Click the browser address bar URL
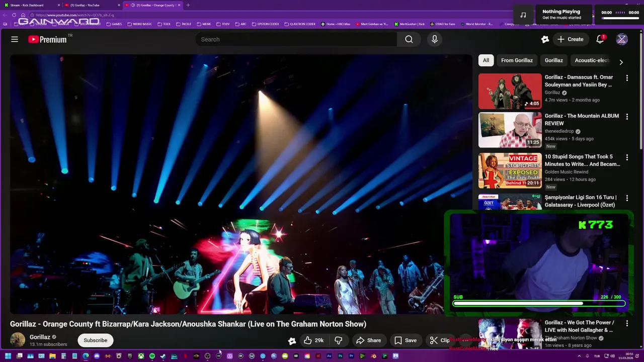 (75, 15)
